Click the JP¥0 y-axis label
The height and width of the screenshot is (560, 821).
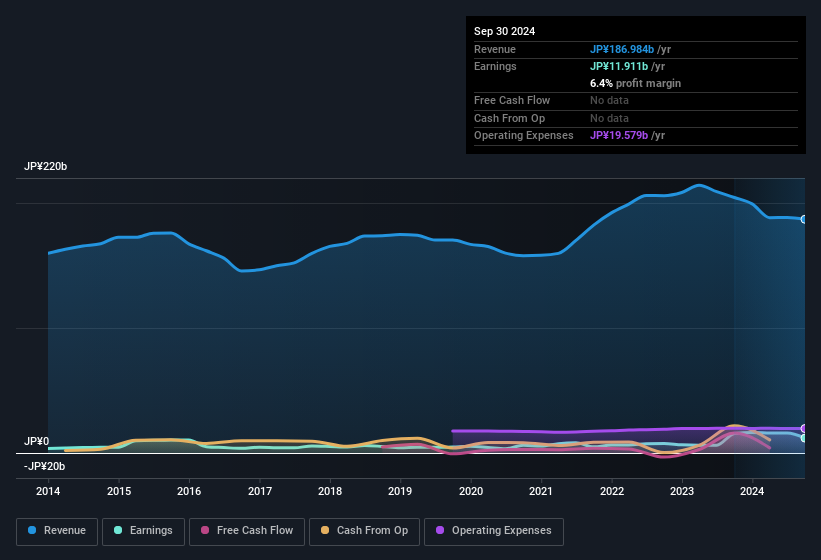[x=36, y=441]
